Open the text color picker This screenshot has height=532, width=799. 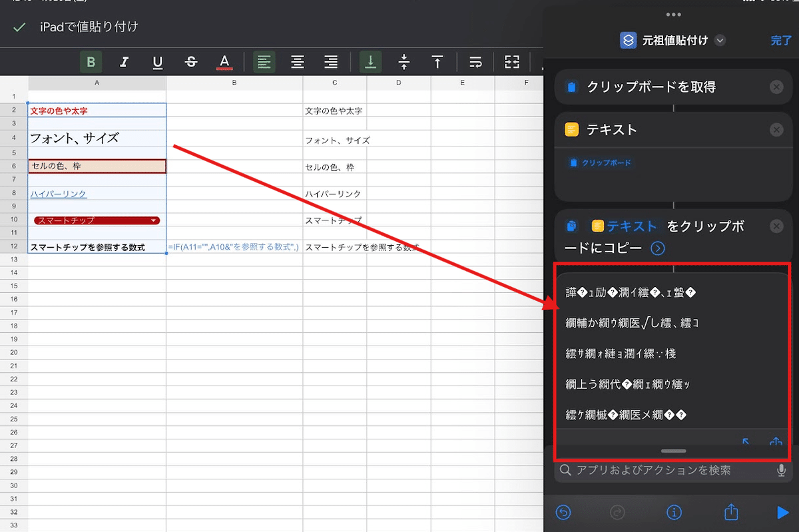point(224,62)
